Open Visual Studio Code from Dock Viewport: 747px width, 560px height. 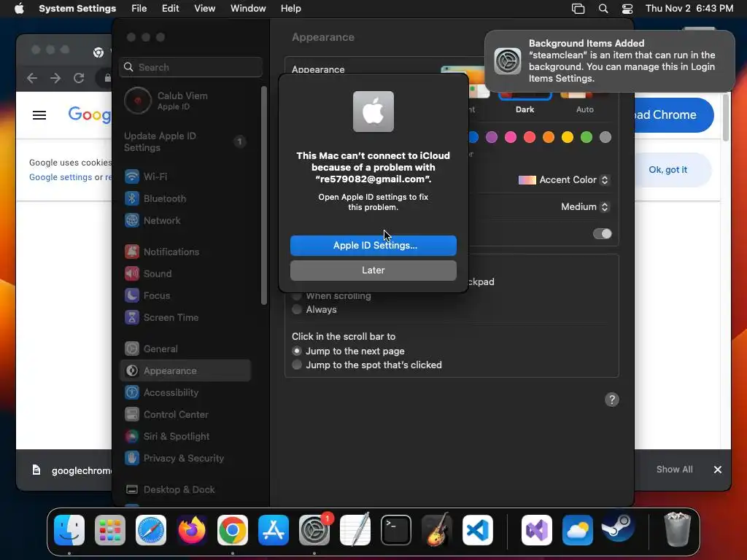pyautogui.click(x=477, y=530)
